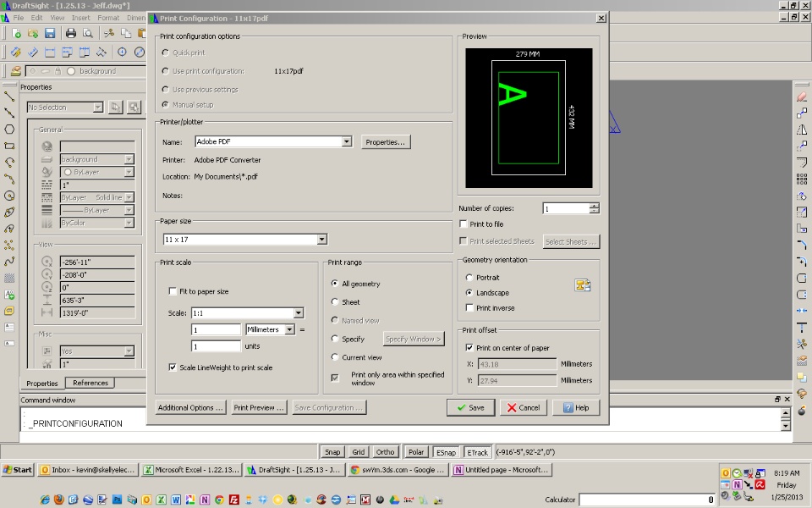Click the Save button in dialog

[x=471, y=407]
